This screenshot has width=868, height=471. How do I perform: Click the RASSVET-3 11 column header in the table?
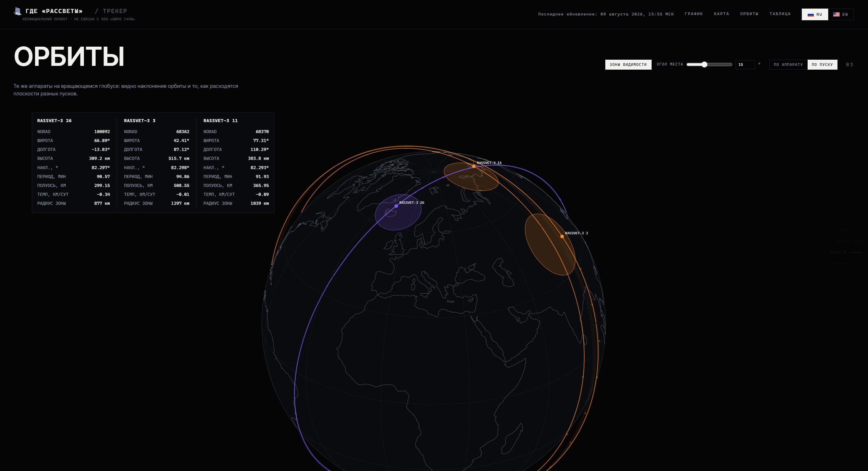[x=221, y=121]
